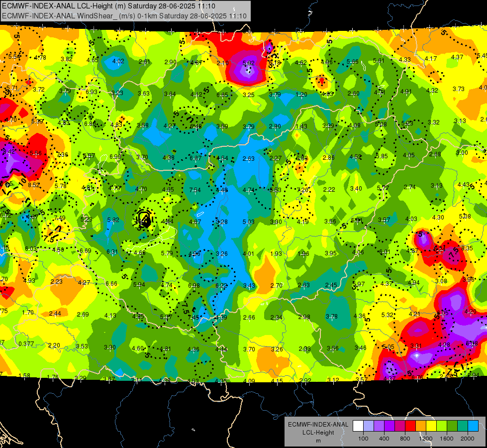Click the wind shear value 8.52

pos(34,185)
